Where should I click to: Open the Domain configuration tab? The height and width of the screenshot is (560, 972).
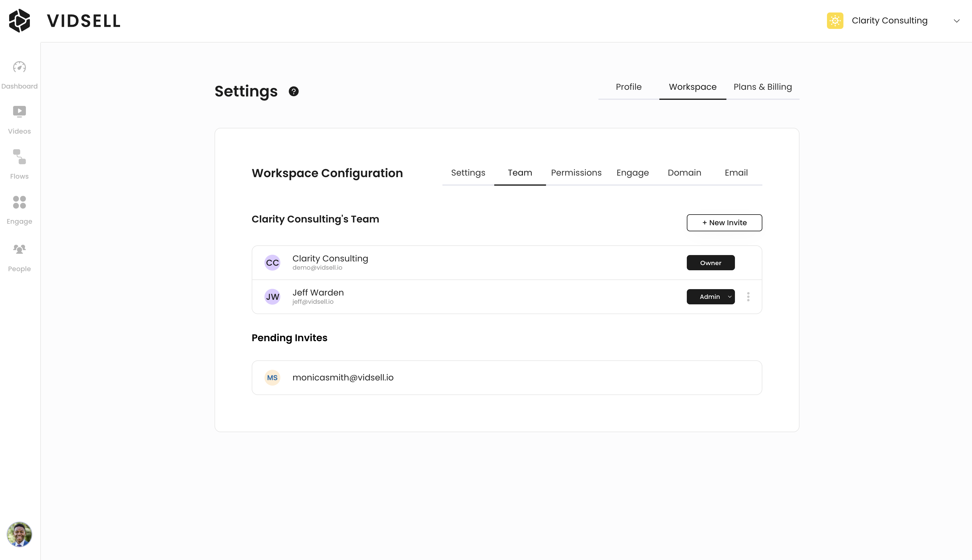tap(684, 173)
